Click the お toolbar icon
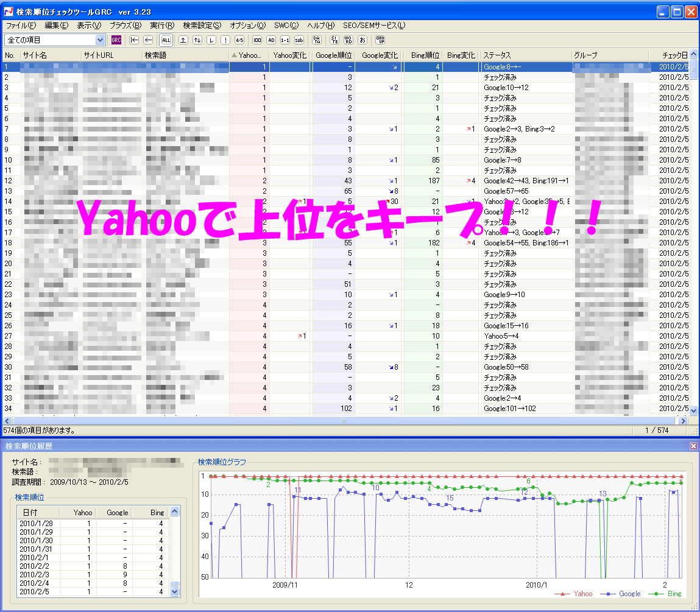 (x=362, y=40)
